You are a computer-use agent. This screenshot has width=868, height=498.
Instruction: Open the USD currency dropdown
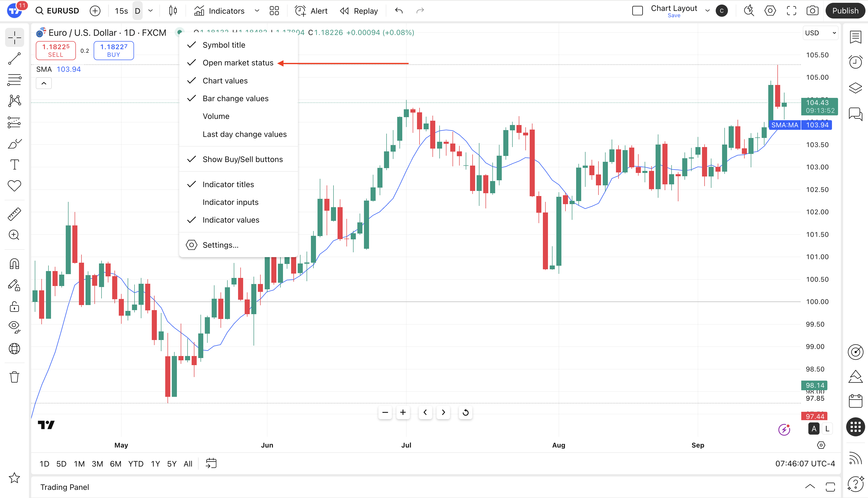820,33
